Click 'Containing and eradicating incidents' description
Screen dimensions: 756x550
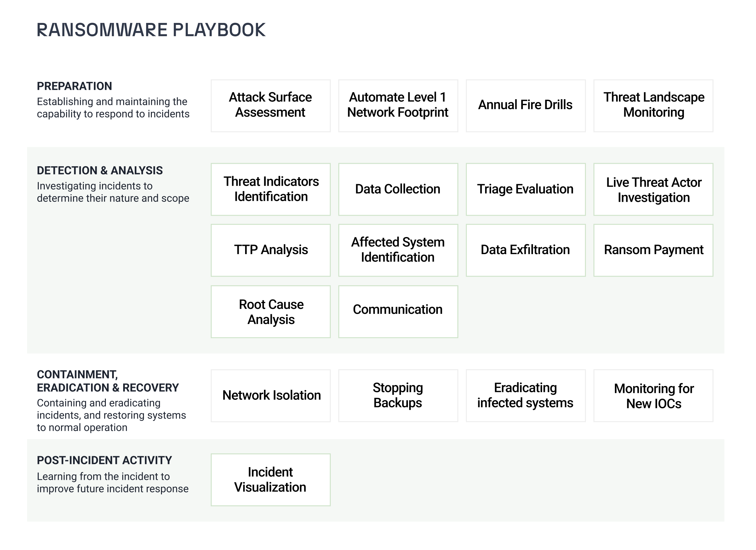(x=111, y=415)
